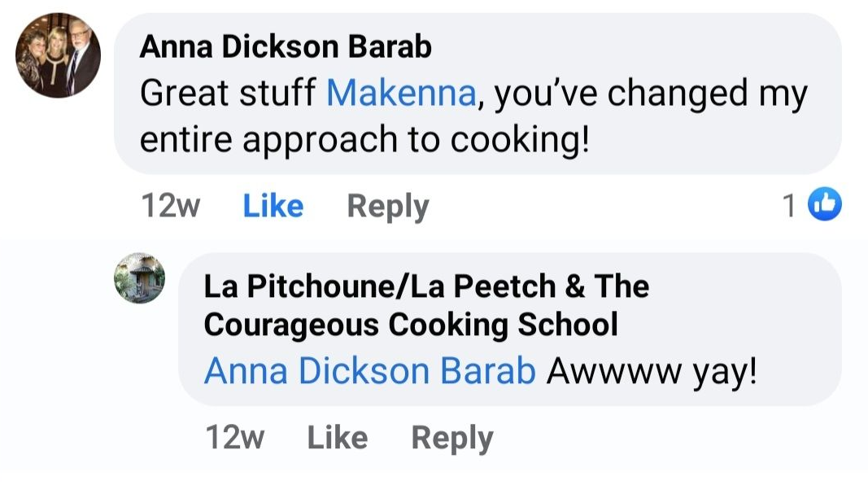The image size is (868, 485).
Task: Click the 'Great stuff' text in Anna's comment
Action: click(x=228, y=94)
